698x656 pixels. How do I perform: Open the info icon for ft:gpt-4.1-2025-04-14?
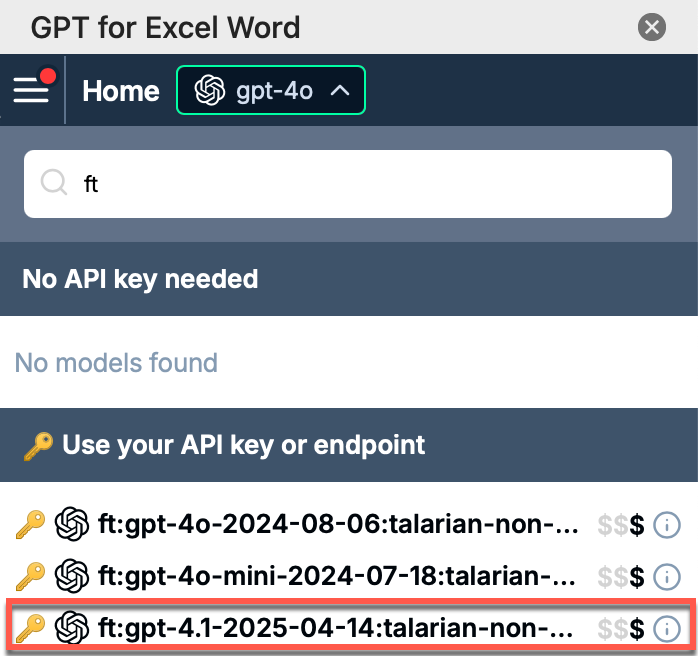pyautogui.click(x=666, y=628)
